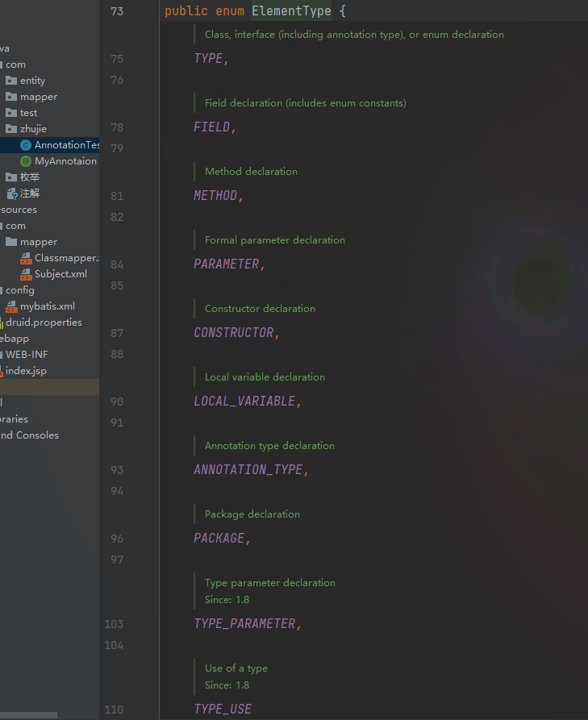This screenshot has height=720, width=588.
Task: Select the zhujie package
Action: point(33,129)
